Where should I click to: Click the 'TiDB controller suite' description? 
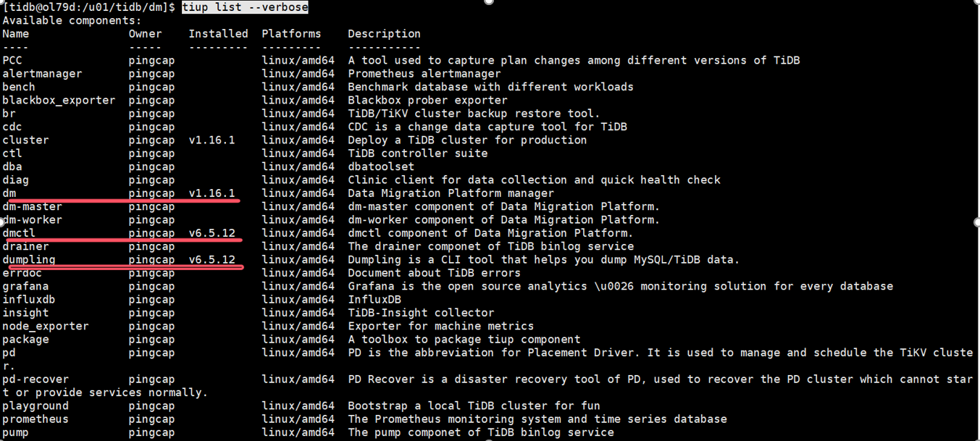click(x=417, y=154)
